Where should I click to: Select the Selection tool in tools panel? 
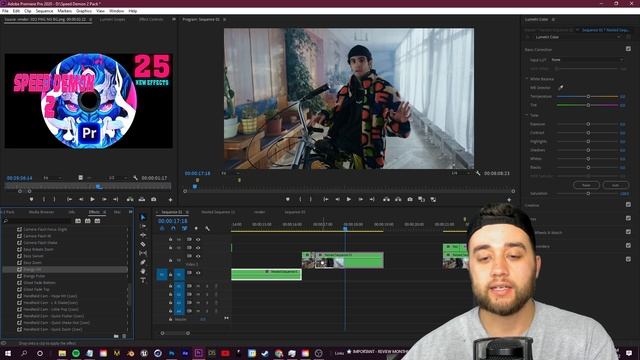coord(143,217)
